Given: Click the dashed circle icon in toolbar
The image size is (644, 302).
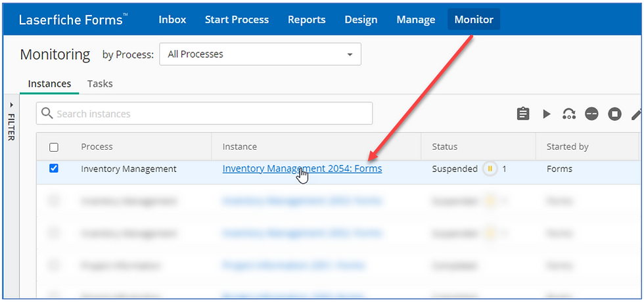Looking at the screenshot, I should pyautogui.click(x=592, y=114).
